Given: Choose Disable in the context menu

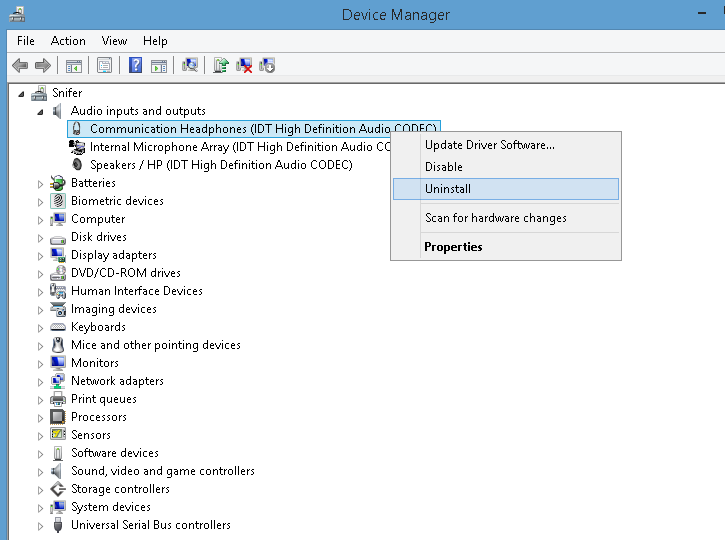Looking at the screenshot, I should (506, 167).
